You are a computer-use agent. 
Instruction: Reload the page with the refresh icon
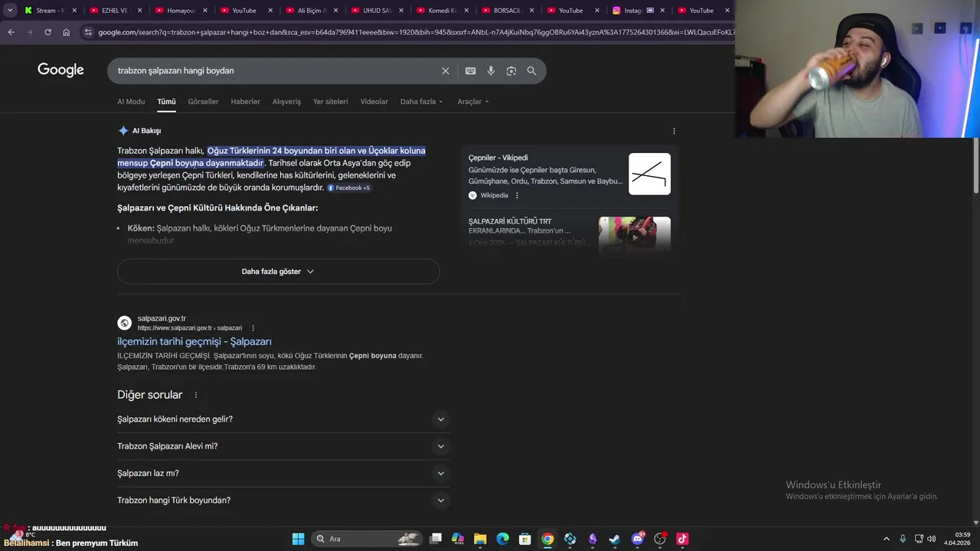47,32
